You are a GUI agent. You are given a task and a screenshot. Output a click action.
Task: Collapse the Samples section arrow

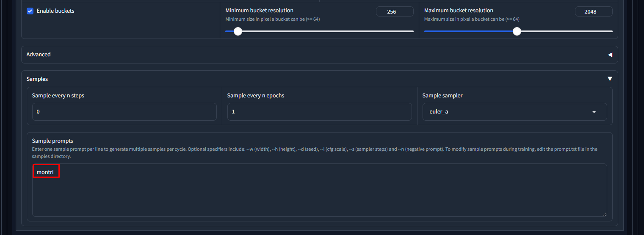coord(610,79)
